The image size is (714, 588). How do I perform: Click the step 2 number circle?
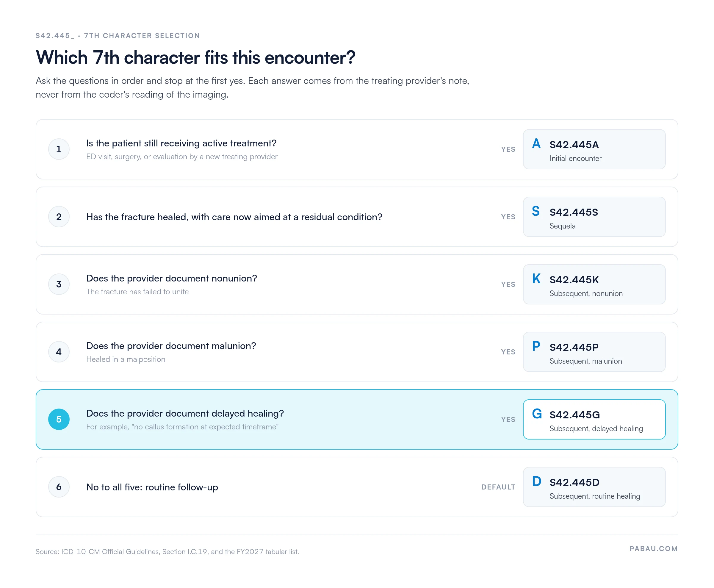coord(59,217)
